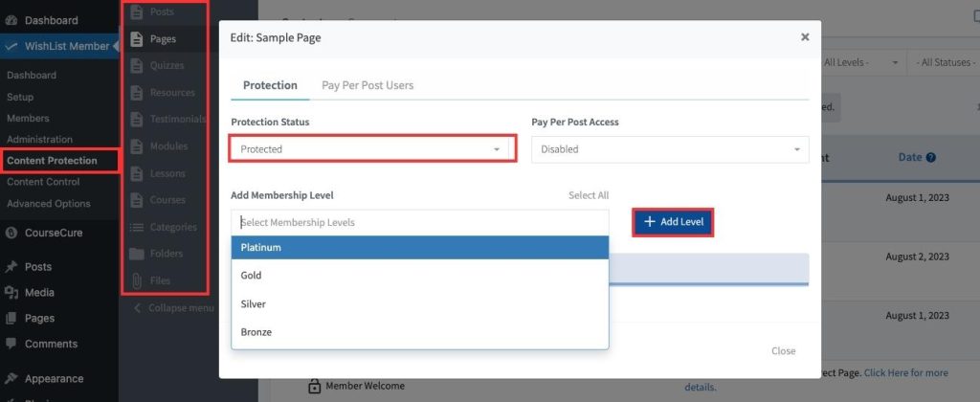Click the Media icon in WordPress menu
This screenshot has height=402, width=980.
11,293
